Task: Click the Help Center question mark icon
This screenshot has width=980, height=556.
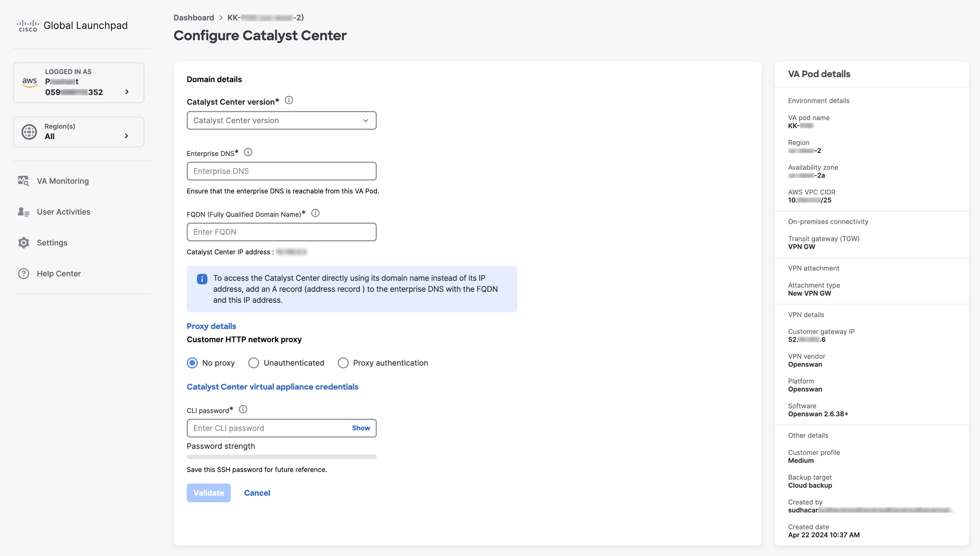Action: point(23,274)
